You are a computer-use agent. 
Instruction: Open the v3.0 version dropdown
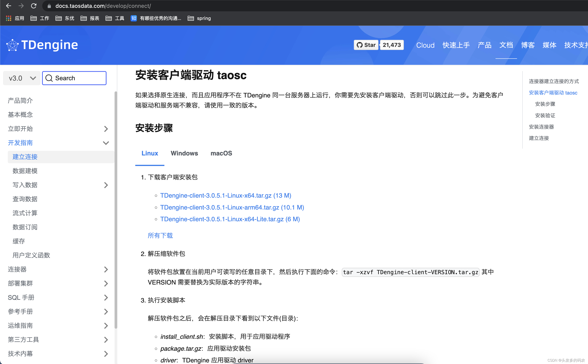[22, 78]
